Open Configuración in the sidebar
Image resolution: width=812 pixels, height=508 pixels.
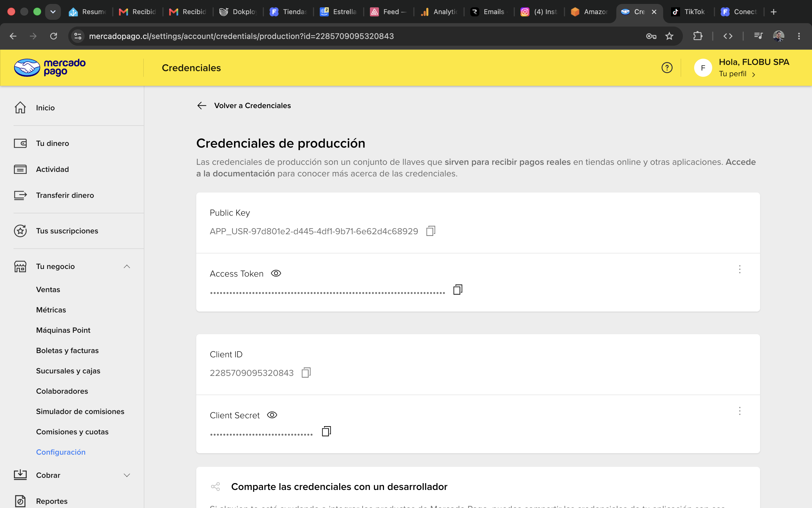pos(61,452)
